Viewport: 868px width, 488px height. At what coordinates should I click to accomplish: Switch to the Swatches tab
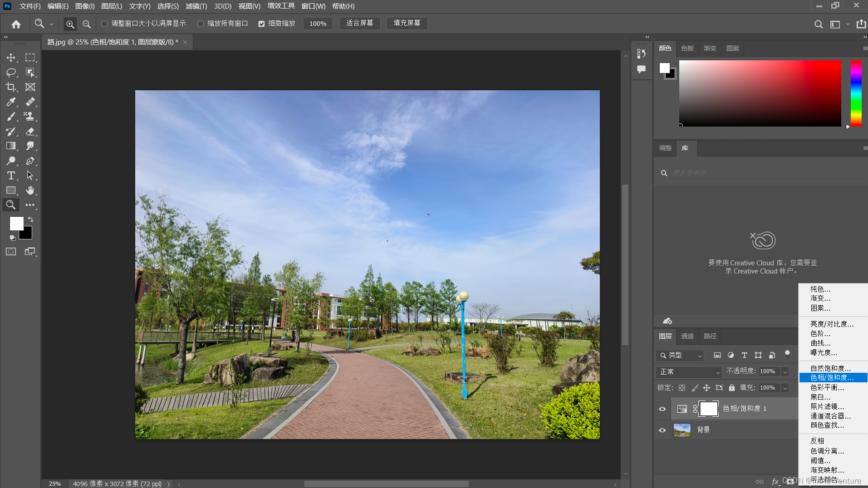[x=687, y=48]
